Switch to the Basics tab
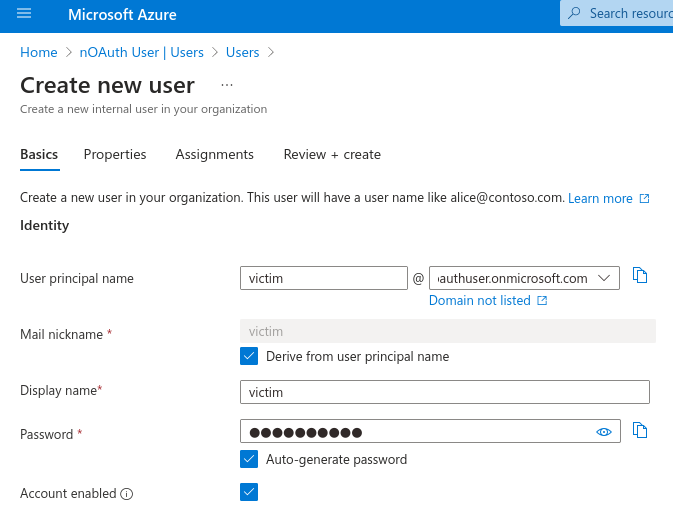673x514 pixels. pyautogui.click(x=39, y=154)
